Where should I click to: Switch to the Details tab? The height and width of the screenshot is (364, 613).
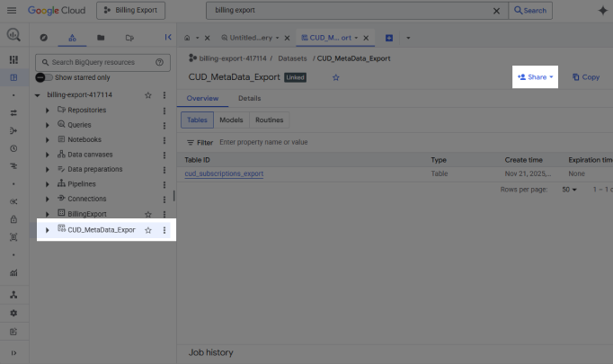click(x=249, y=98)
